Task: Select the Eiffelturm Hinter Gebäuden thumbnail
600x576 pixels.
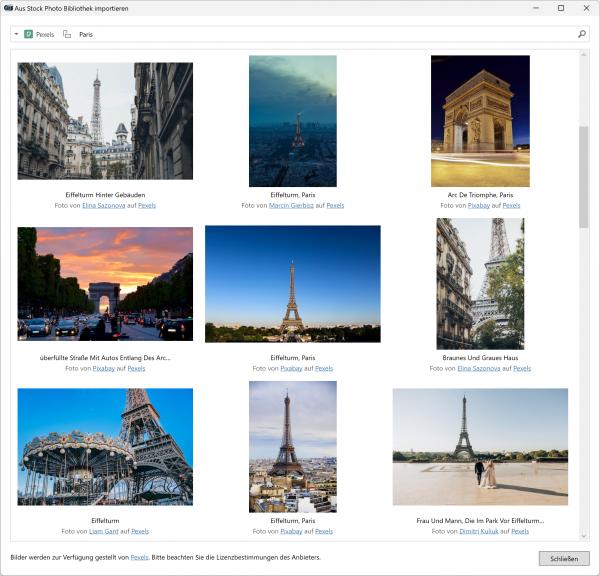Action: 105,121
